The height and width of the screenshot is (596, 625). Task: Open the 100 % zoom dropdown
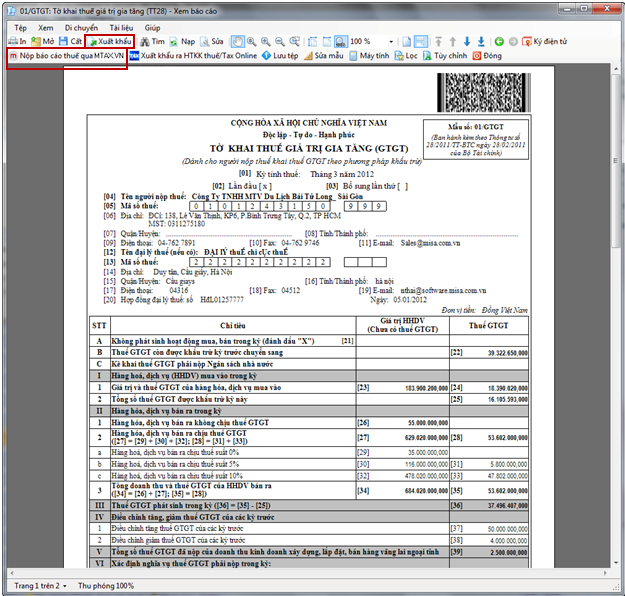point(391,41)
